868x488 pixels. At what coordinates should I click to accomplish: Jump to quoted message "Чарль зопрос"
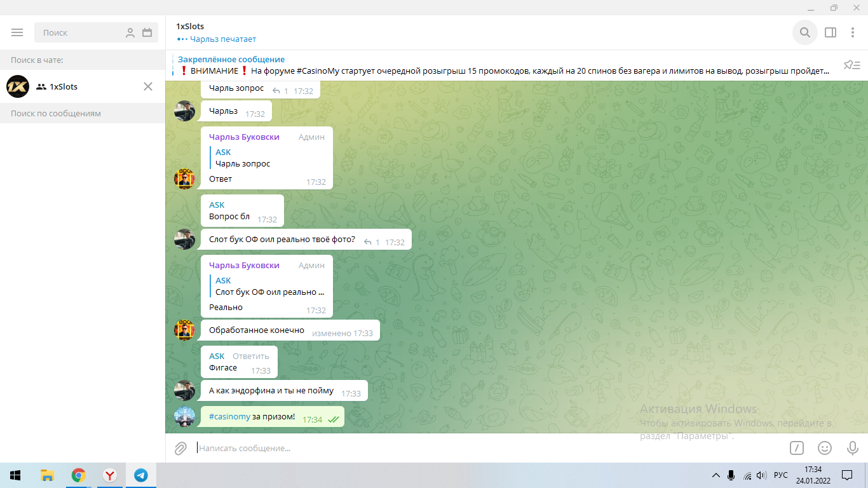(267, 158)
